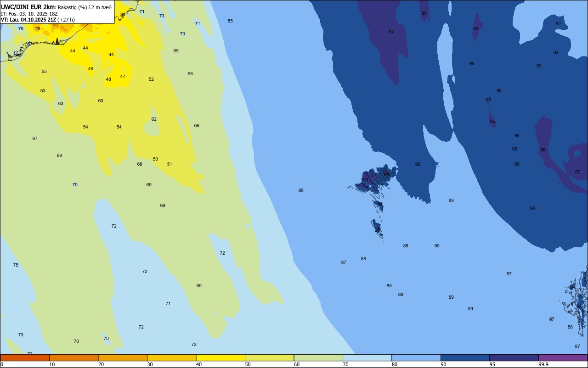Select the legend tick label '95'
The height and width of the screenshot is (368, 588).
(492, 364)
